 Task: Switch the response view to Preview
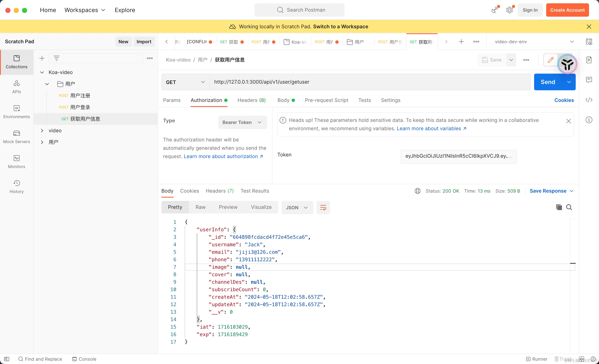[x=228, y=207]
